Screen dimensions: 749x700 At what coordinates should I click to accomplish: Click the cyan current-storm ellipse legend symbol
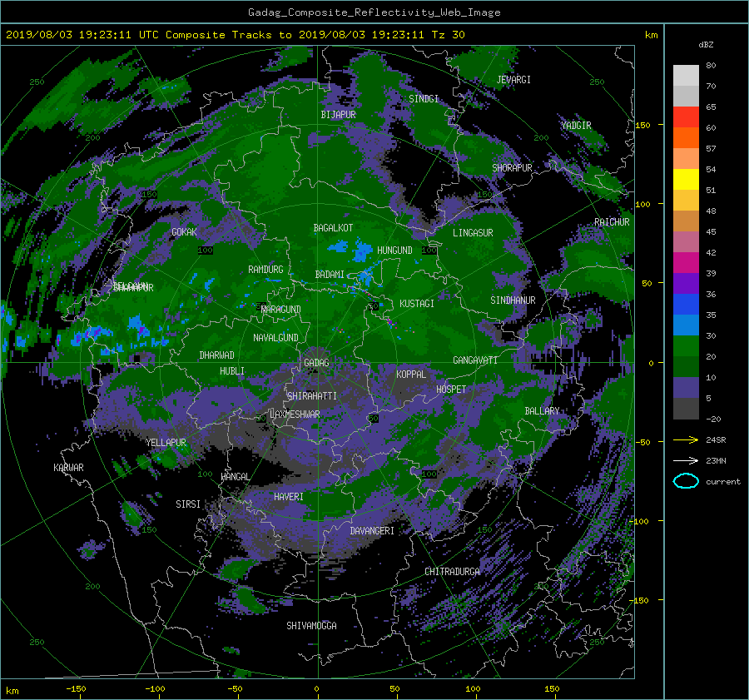[686, 481]
